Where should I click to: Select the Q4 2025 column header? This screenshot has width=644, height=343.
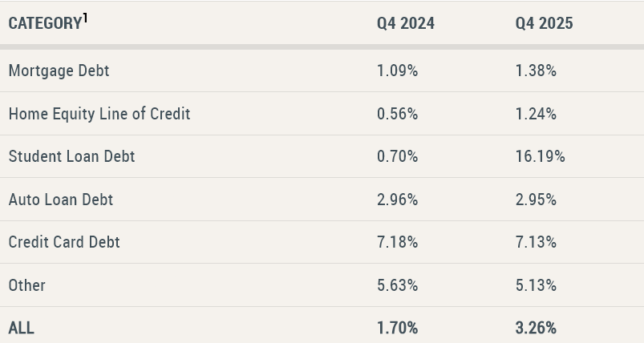pos(544,24)
